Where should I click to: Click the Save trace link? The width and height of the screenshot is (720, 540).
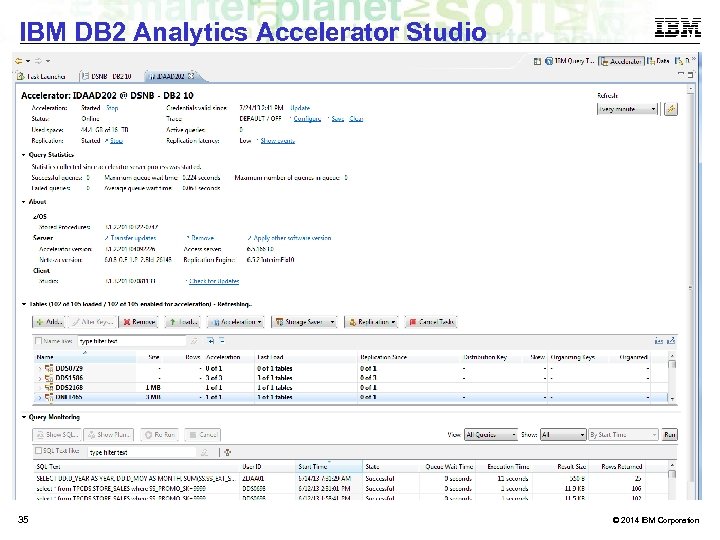(338, 119)
